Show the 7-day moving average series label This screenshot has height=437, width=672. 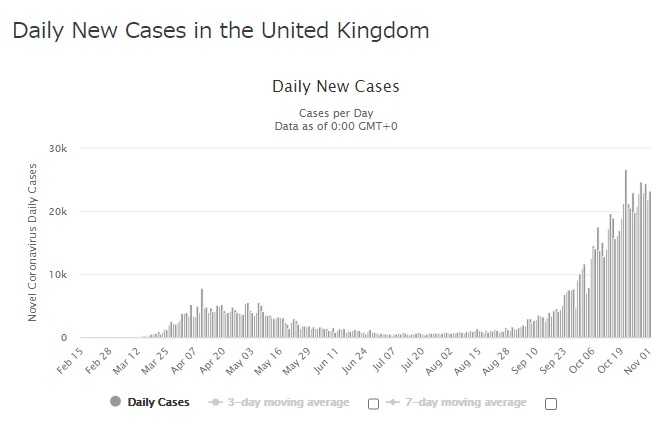464,402
